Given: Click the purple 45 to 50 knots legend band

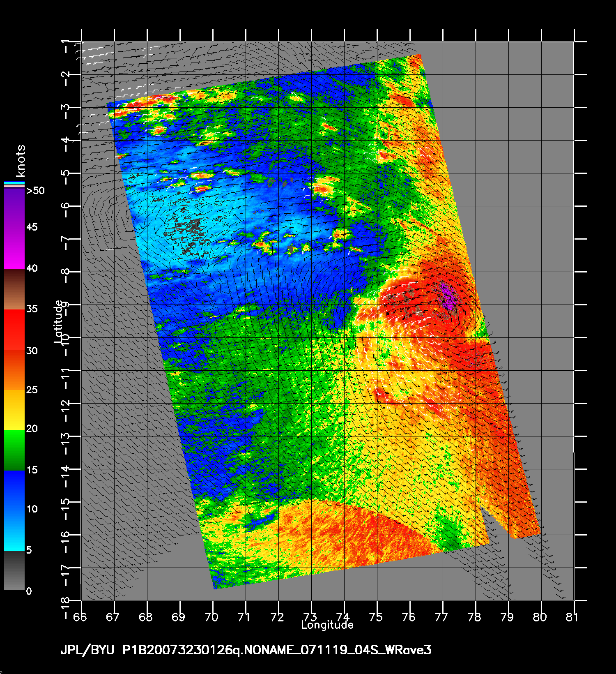Looking at the screenshot, I should tap(14, 208).
